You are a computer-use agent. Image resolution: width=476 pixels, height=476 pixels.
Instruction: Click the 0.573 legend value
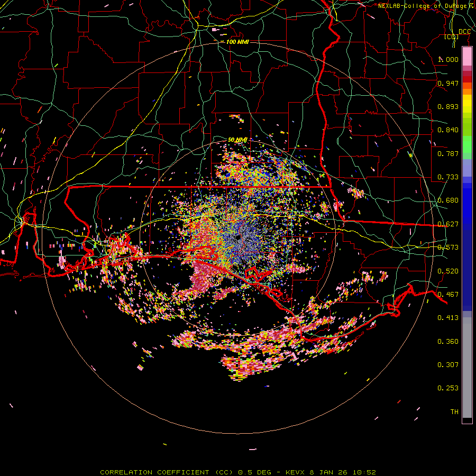[448, 248]
